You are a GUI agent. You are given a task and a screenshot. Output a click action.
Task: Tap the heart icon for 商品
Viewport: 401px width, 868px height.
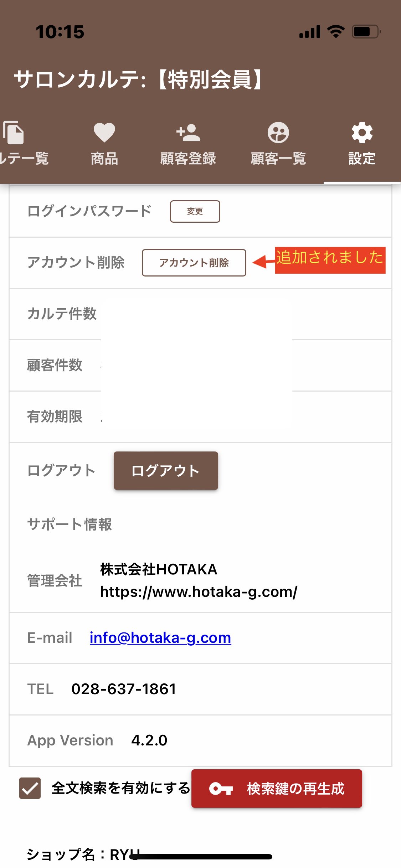click(104, 133)
